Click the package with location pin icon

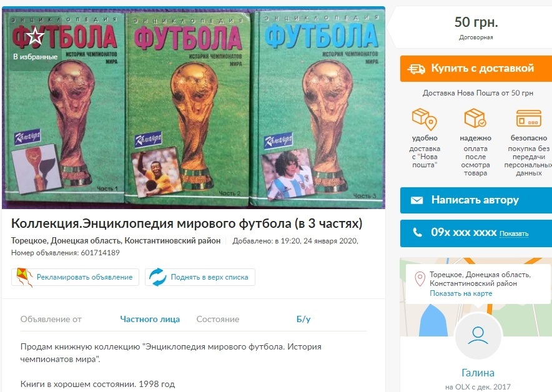(x=425, y=119)
